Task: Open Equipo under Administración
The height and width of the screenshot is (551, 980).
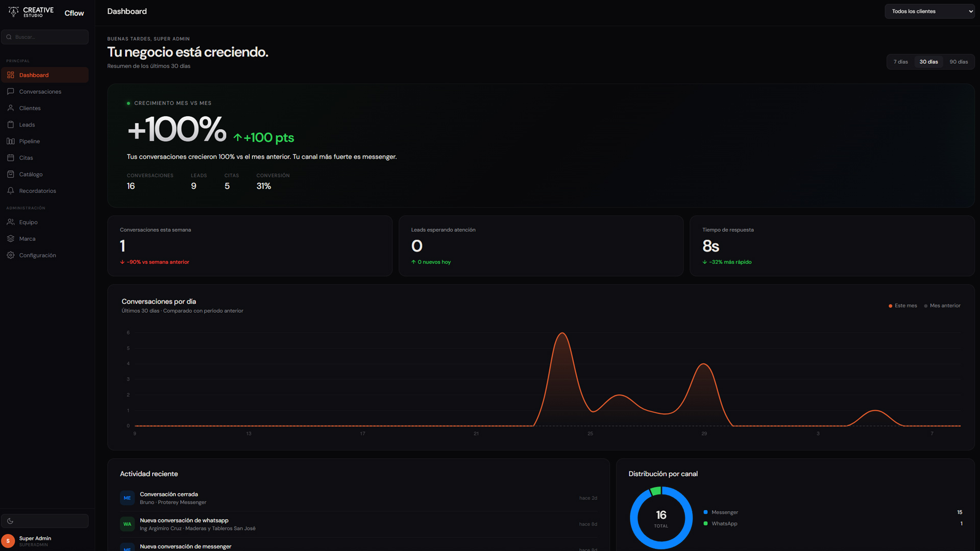Action: pyautogui.click(x=45, y=222)
